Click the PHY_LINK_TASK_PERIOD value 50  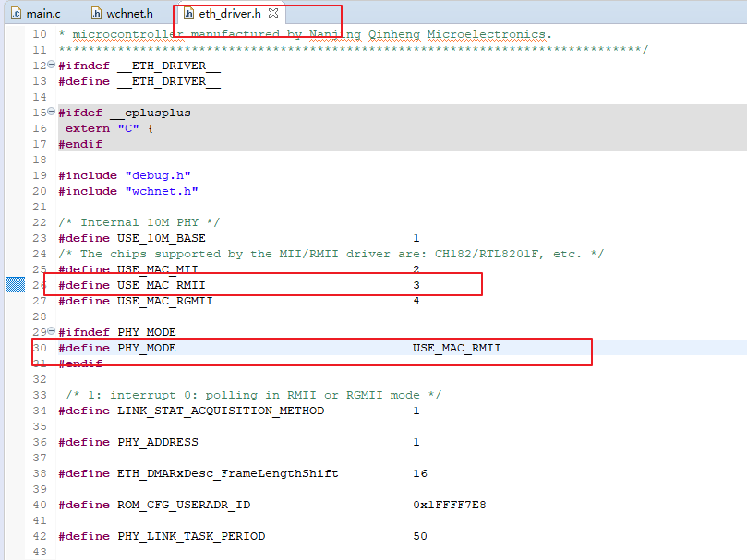(420, 536)
